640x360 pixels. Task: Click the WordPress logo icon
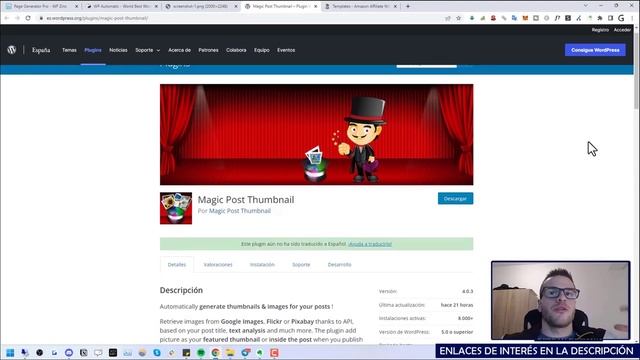11,50
